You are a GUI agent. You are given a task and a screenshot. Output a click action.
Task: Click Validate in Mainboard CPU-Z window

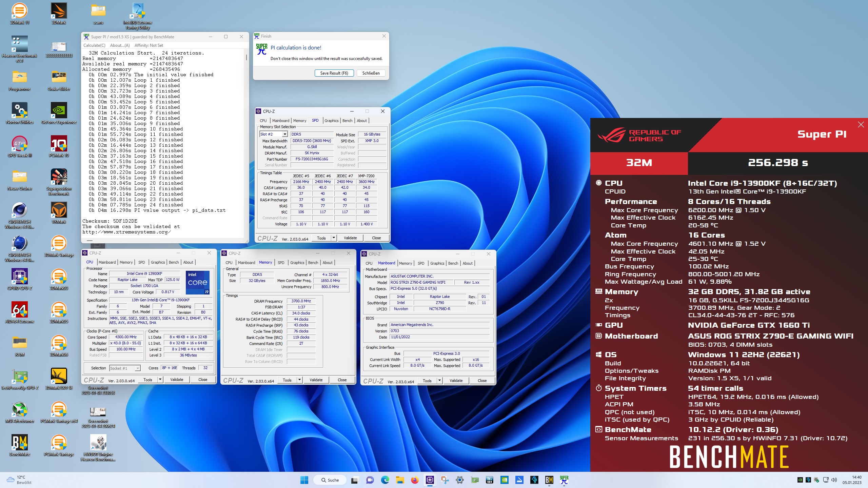pos(456,381)
